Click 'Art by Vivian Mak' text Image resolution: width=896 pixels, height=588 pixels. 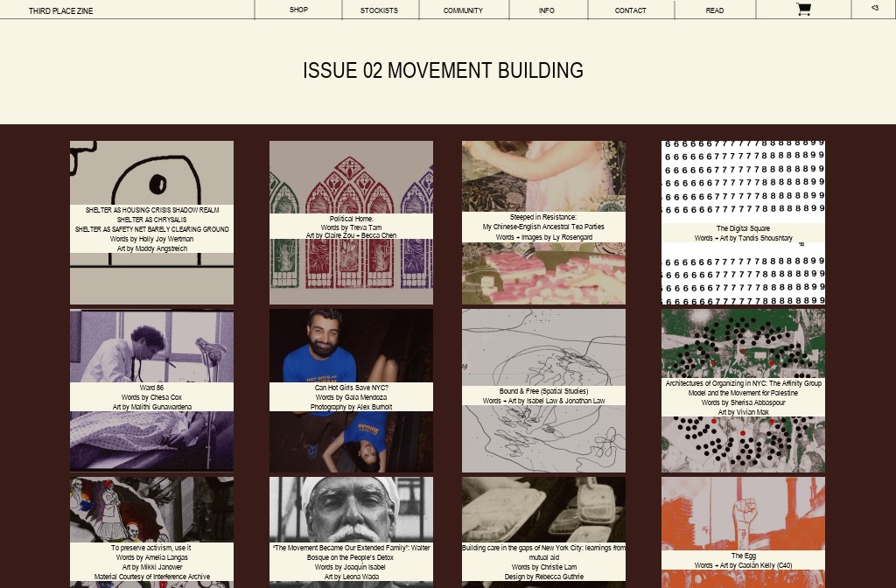click(x=743, y=412)
